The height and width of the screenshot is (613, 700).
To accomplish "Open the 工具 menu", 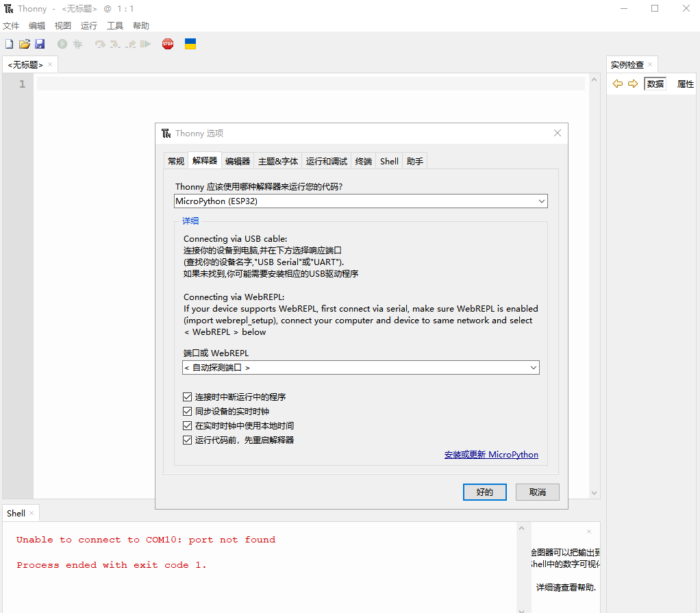I will click(115, 26).
